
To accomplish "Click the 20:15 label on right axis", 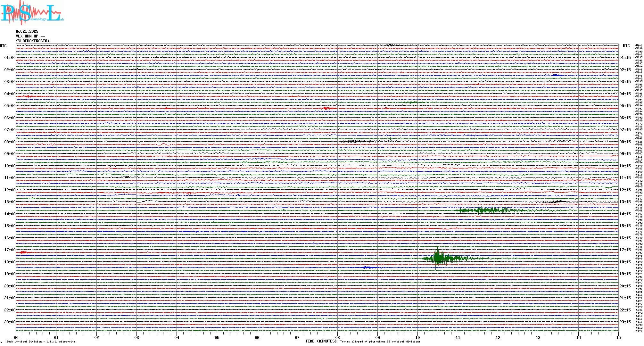I will (x=625, y=286).
